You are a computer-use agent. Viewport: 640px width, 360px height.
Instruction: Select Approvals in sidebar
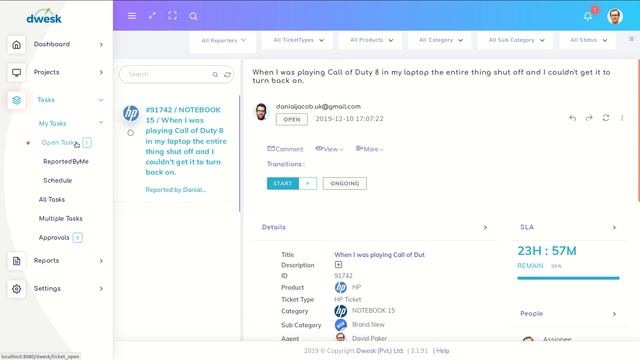pos(54,238)
